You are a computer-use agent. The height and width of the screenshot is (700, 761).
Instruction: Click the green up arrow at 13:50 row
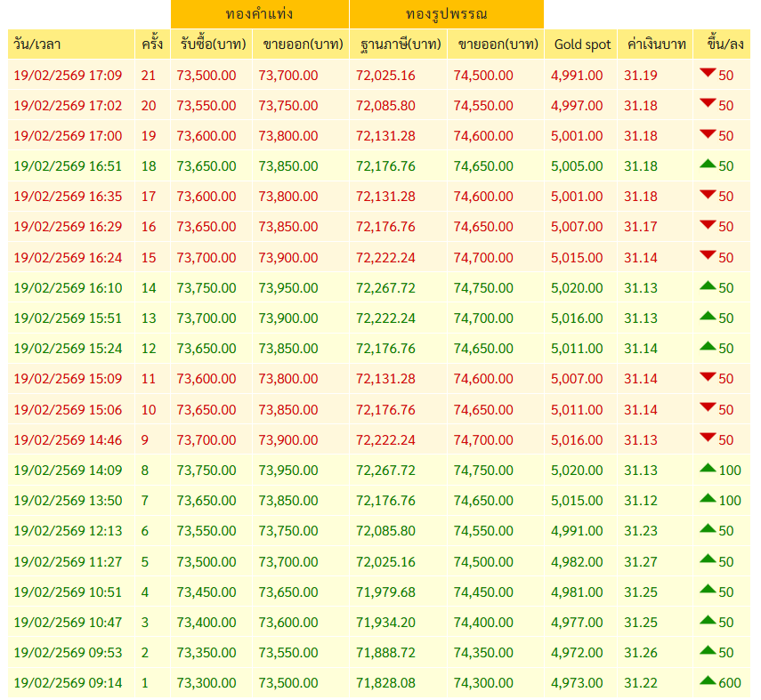[708, 498]
